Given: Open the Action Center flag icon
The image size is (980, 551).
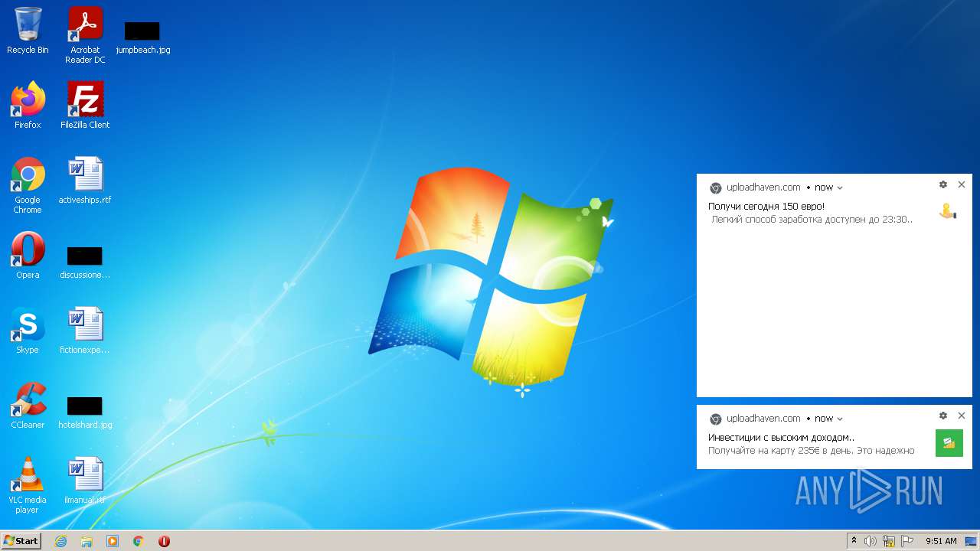Looking at the screenshot, I should 907,541.
